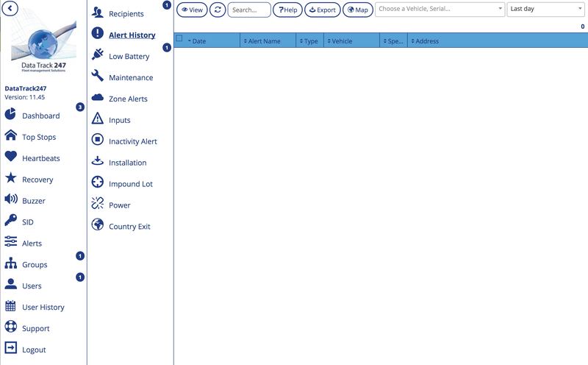Screen dimensions: 588x365
Task: Click the Support lifebuoy icon
Action: (10, 326)
